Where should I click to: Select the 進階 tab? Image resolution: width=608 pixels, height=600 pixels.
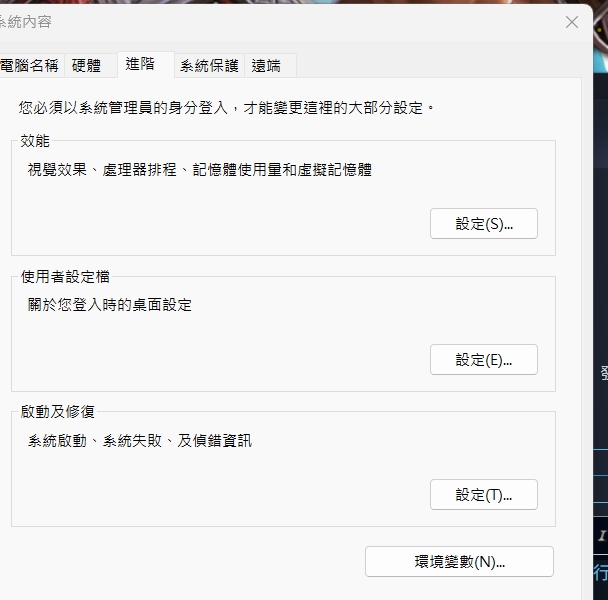click(140, 64)
